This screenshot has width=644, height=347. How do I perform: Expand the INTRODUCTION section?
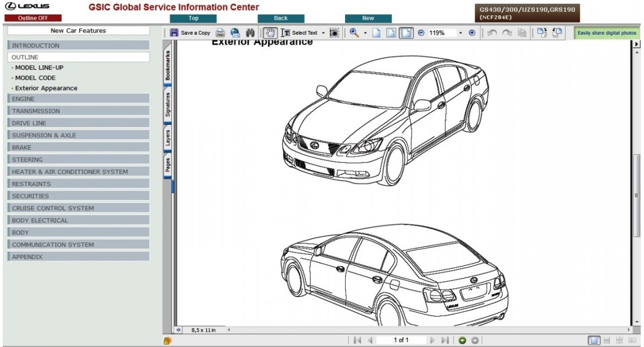pyautogui.click(x=78, y=45)
